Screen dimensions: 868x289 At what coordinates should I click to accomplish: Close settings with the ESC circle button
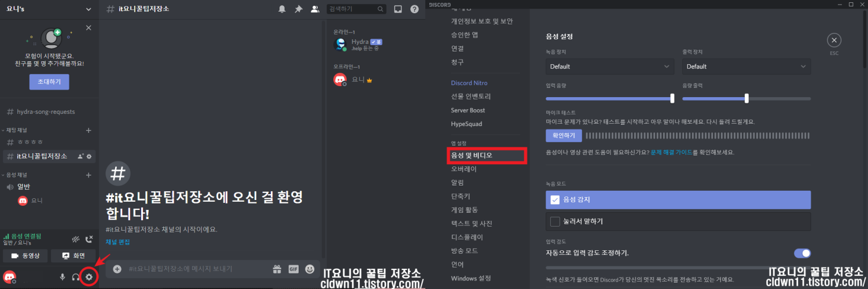[x=834, y=40]
